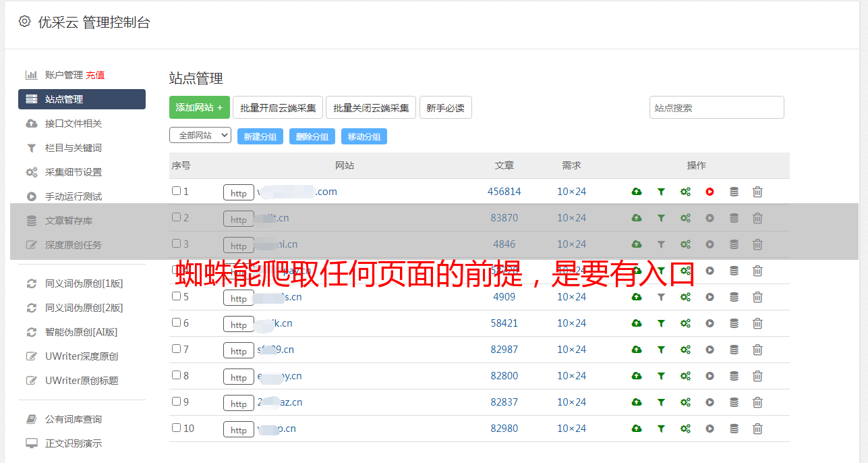
Task: Tick the checkbox for row 1
Action: 176,191
